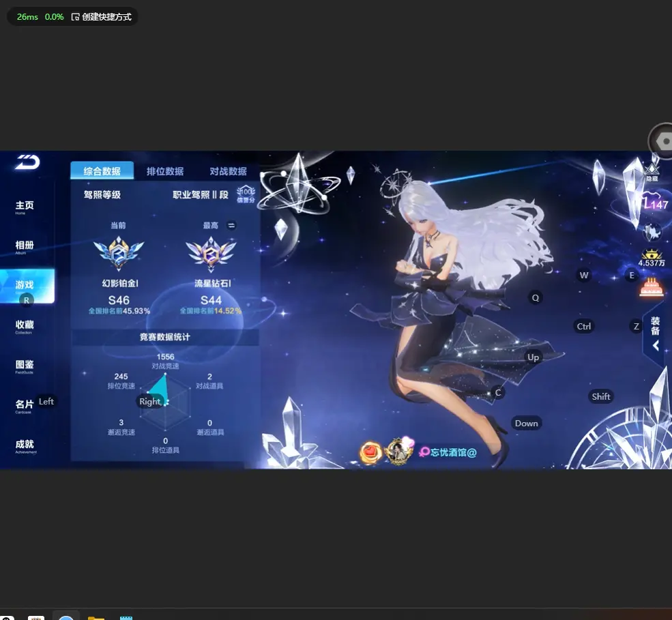This screenshot has width=672, height=620.
Task: Click the unicorn pet icon
Action: (x=653, y=232)
